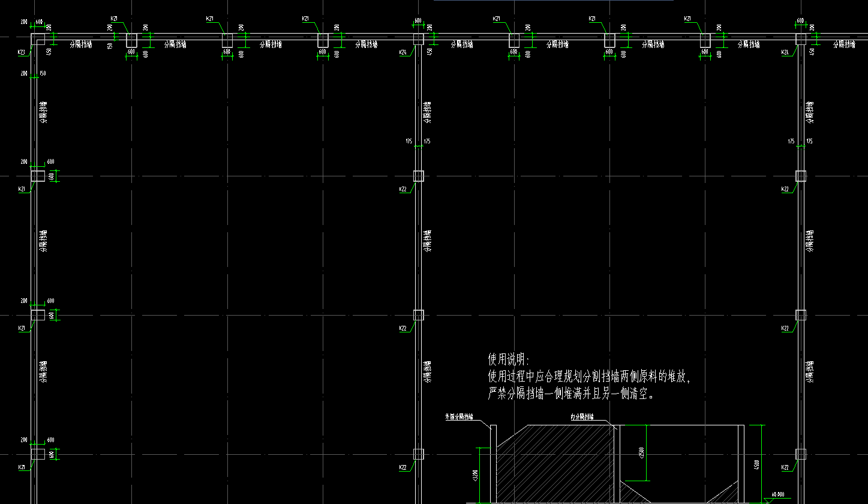Select the note line beginning 使用过程中应合理规划
This screenshot has width=868, height=504.
590,377
